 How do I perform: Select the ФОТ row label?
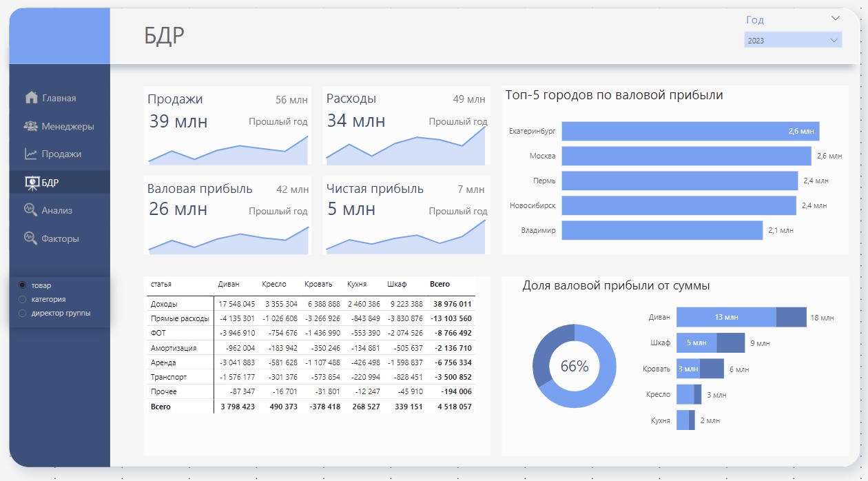[158, 333]
